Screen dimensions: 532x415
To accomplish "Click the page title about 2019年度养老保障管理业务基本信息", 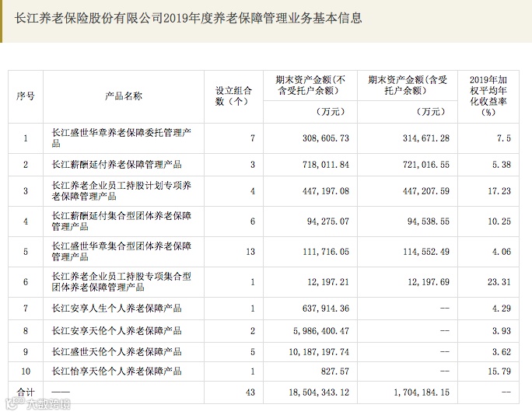I will pos(188,19).
